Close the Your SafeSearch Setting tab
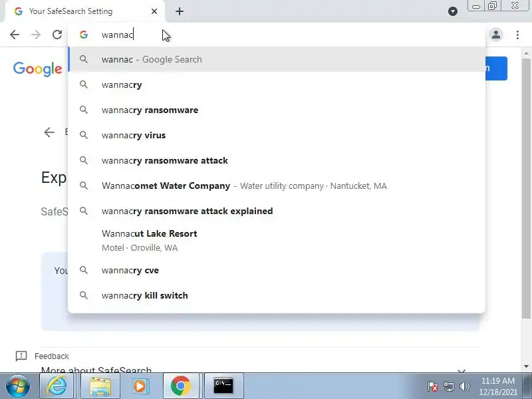Viewport: 532px width, 399px height. [x=154, y=11]
